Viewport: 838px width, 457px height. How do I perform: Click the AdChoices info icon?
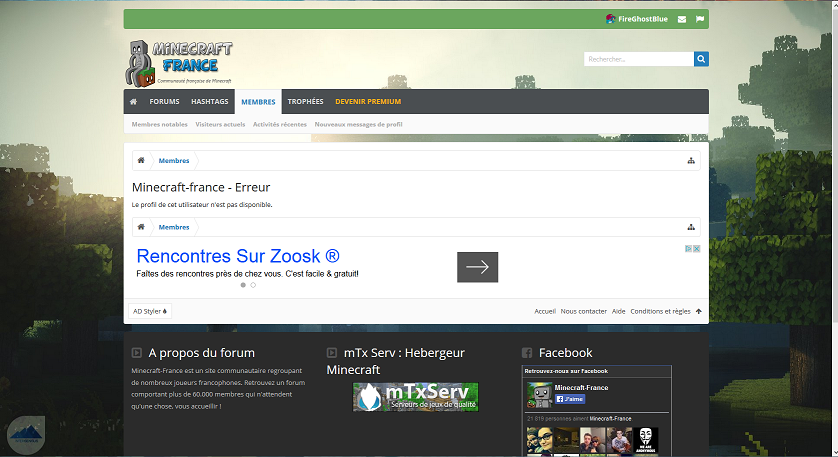[689, 249]
